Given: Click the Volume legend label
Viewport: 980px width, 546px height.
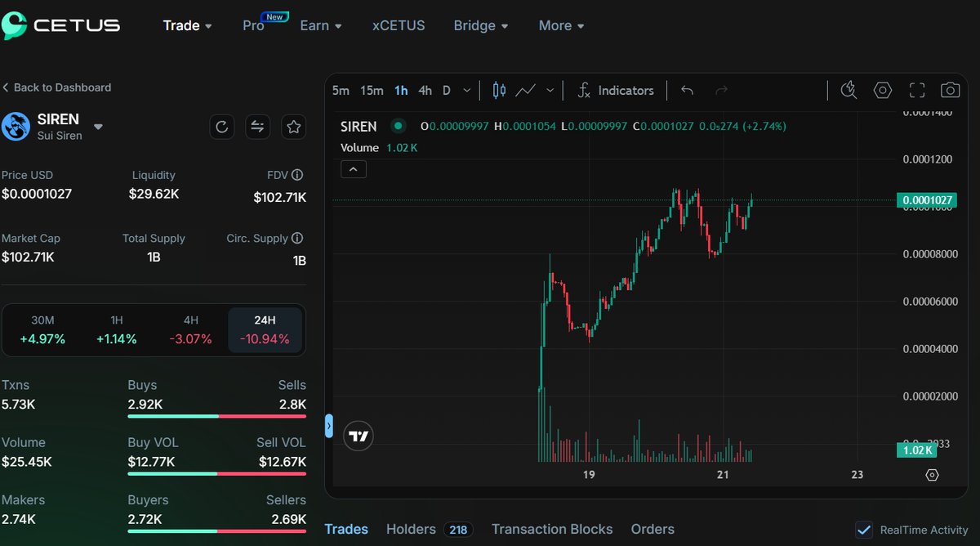Looking at the screenshot, I should point(360,148).
